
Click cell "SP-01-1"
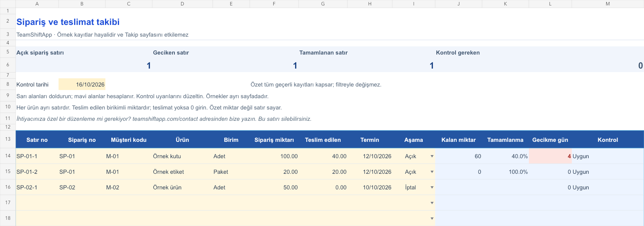point(37,156)
